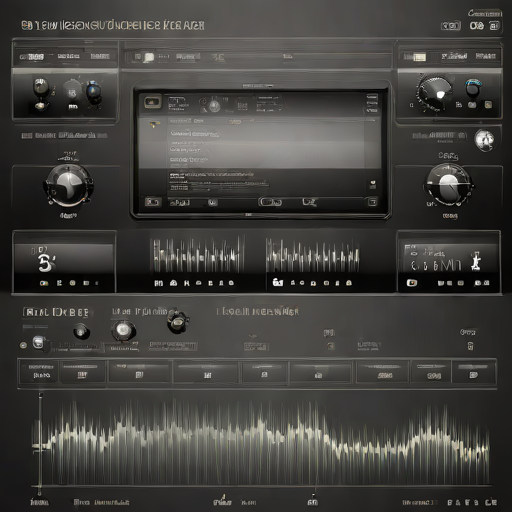Click the big notched dial in top-right panel
The image size is (512, 512).
[435, 93]
